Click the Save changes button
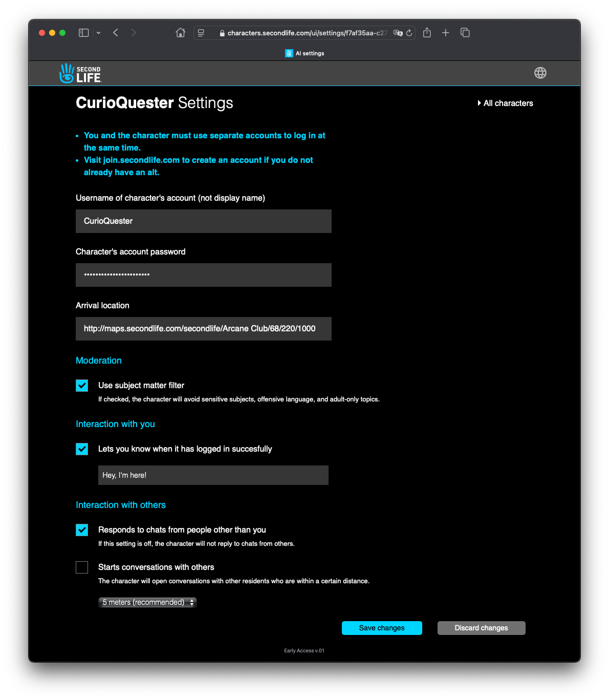Image resolution: width=609 pixels, height=700 pixels. pos(382,628)
